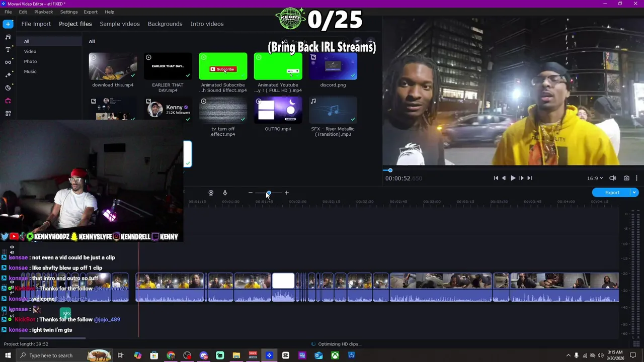Viewport: 644px width, 362px height.
Task: Expand the Export options arrow
Action: [634, 193]
